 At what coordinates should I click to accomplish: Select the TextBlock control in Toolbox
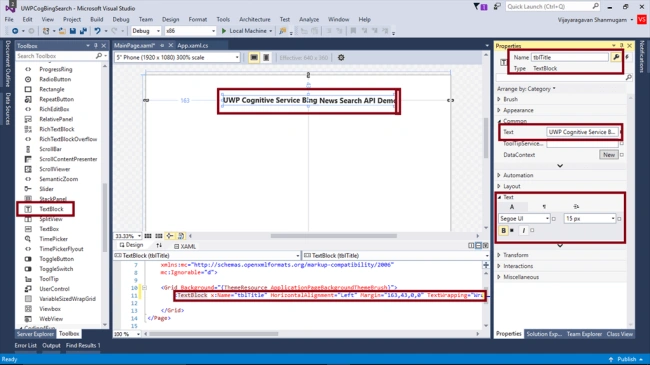coord(46,209)
